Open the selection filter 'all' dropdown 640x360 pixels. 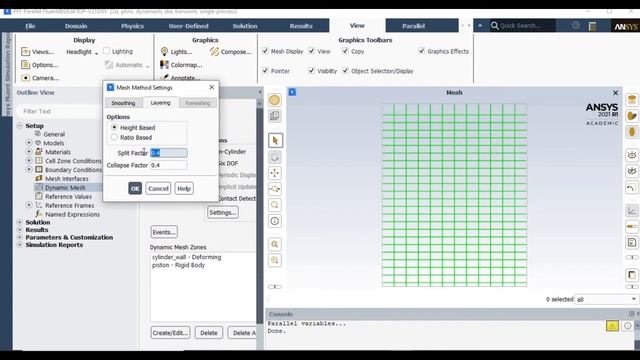[x=606, y=299]
